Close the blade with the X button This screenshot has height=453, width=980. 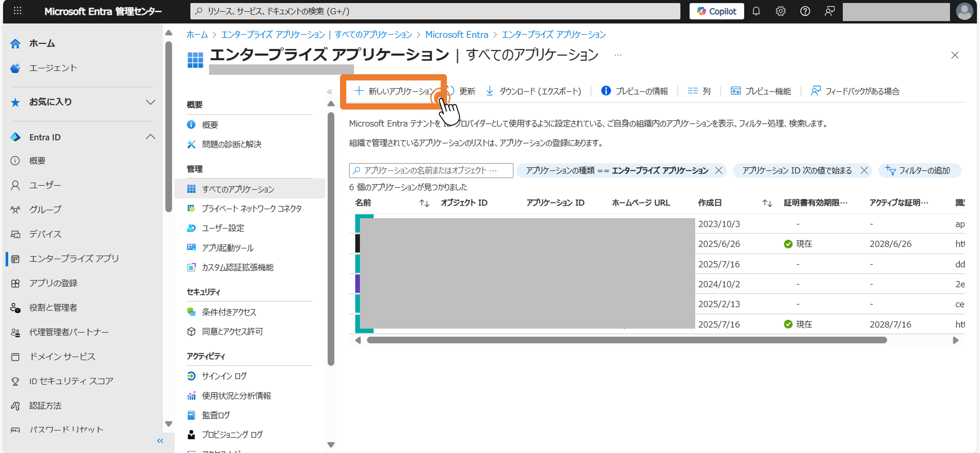point(954,55)
